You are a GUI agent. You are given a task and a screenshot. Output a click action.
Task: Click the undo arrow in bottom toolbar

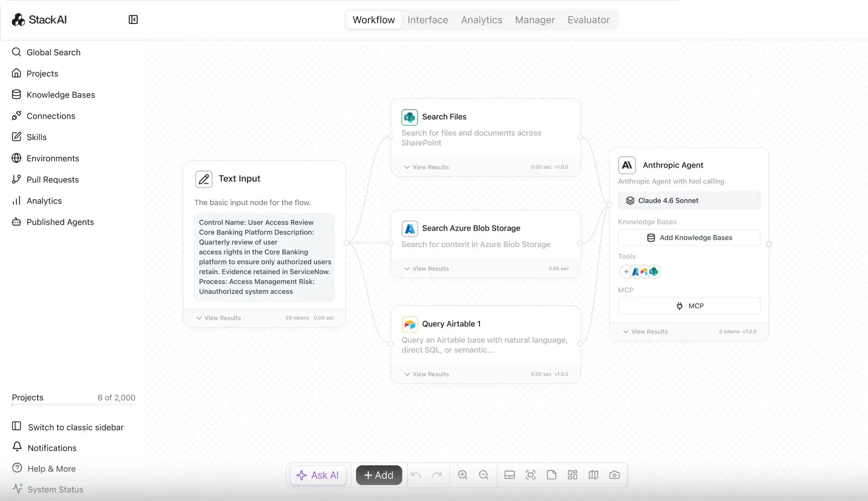416,475
